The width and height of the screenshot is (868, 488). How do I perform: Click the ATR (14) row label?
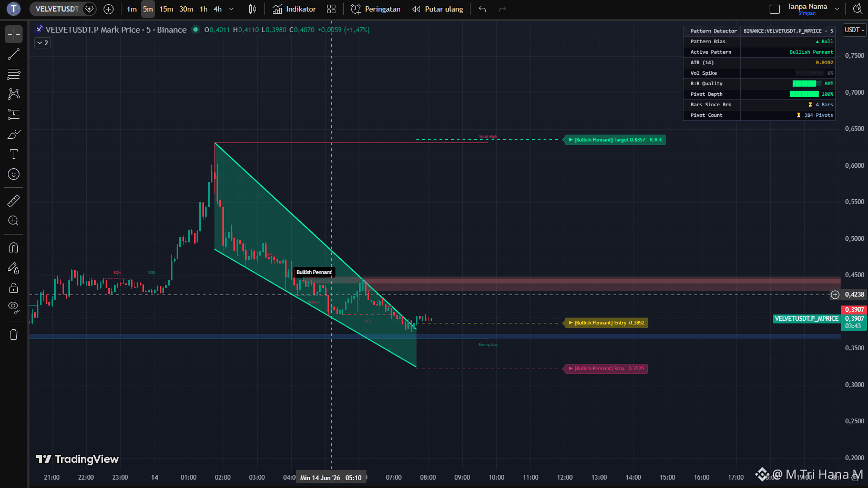point(702,63)
